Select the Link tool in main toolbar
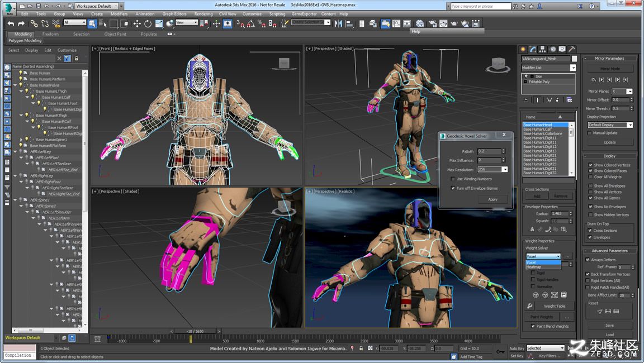 pyautogui.click(x=34, y=24)
